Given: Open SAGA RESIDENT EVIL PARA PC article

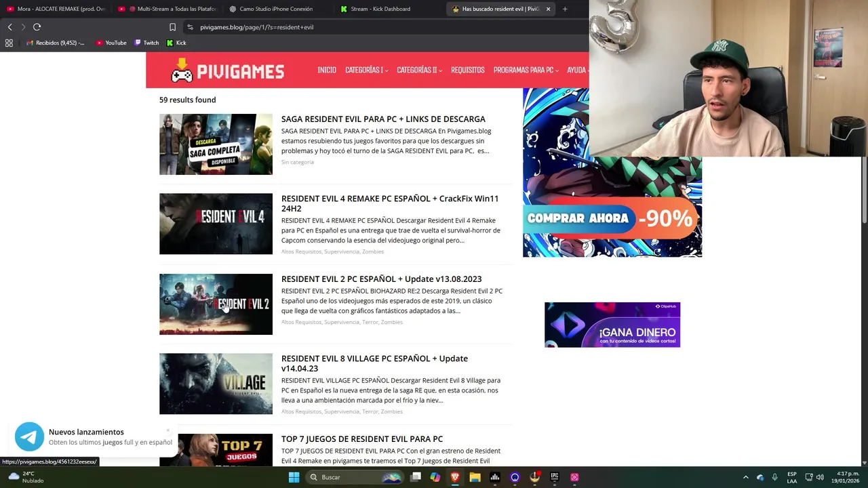Looking at the screenshot, I should 383,119.
